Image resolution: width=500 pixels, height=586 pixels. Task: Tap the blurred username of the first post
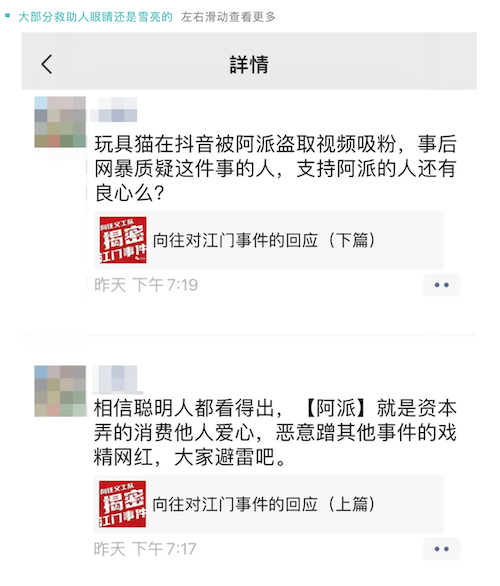pyautogui.click(x=114, y=109)
